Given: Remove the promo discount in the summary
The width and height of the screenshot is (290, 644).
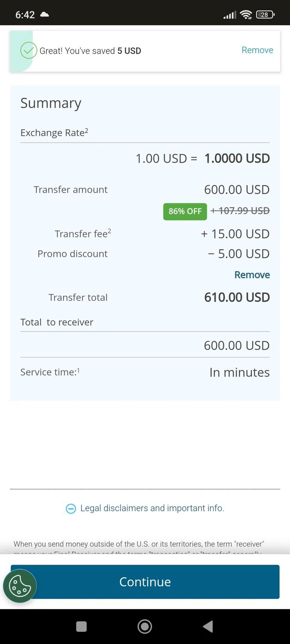Looking at the screenshot, I should (252, 275).
